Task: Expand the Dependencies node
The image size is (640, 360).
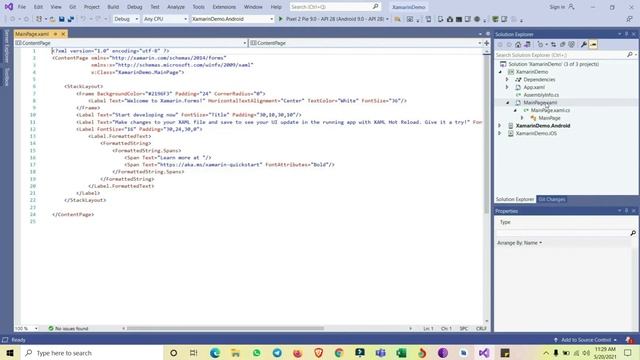Action: (507, 80)
